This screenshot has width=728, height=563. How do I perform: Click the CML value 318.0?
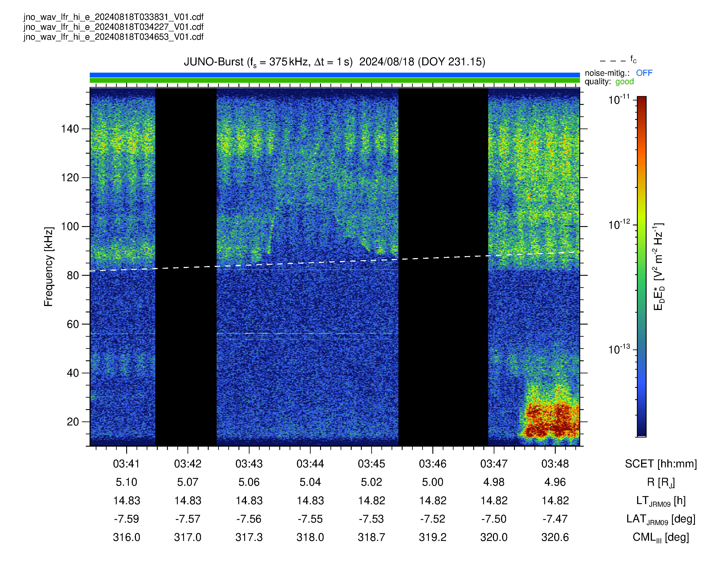pyautogui.click(x=310, y=537)
